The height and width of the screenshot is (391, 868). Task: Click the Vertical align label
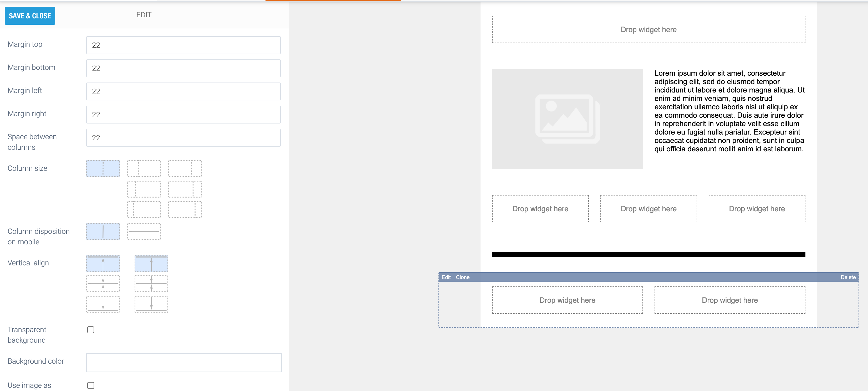pos(28,263)
